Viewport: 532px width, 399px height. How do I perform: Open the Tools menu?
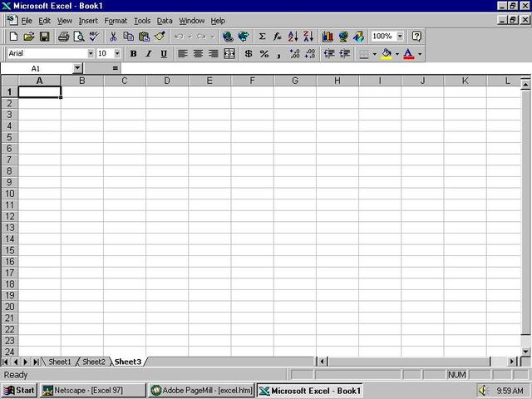point(142,21)
